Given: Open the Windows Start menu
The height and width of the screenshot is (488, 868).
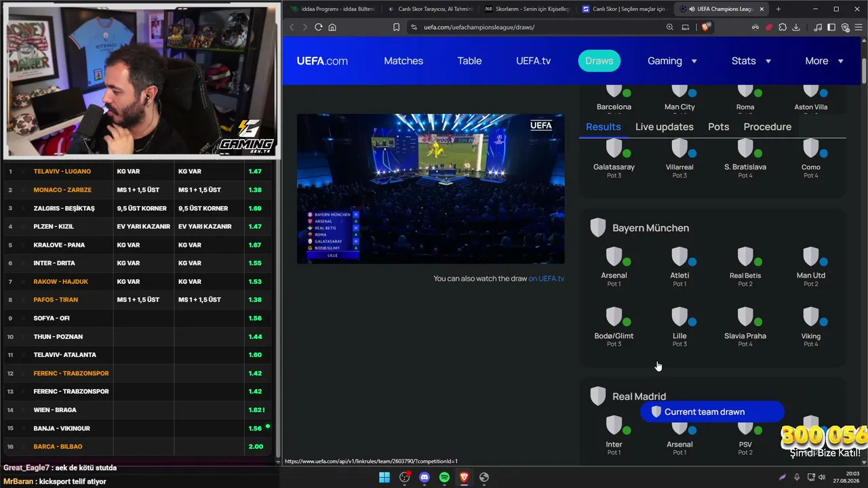Looking at the screenshot, I should pos(384,477).
